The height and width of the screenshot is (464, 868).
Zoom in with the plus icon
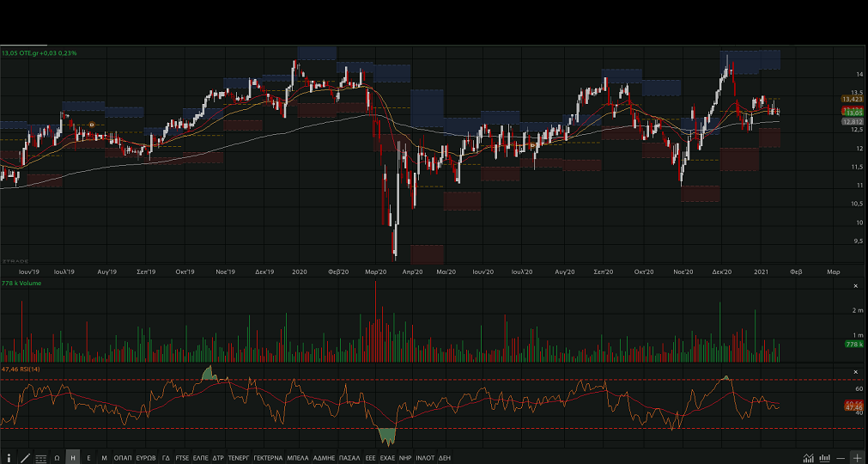(x=857, y=459)
